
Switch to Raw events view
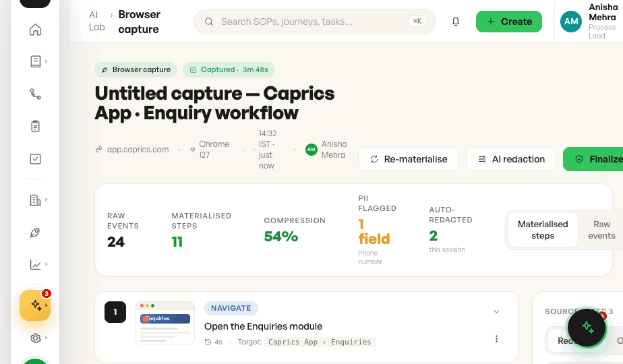[601, 230]
